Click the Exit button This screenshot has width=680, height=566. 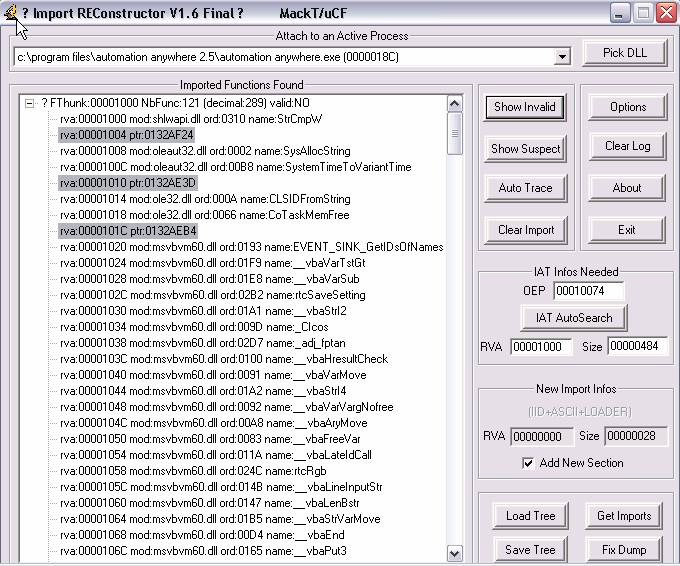tap(627, 230)
